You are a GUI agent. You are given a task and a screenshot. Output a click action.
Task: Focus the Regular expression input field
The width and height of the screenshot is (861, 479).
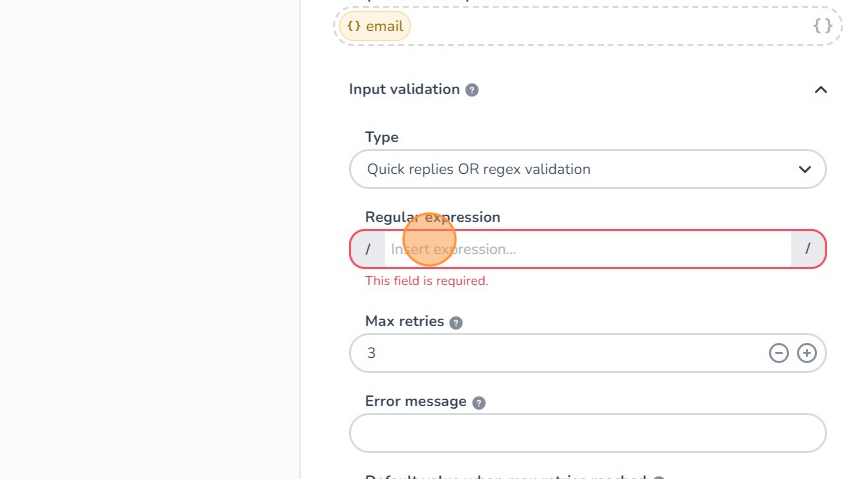[x=587, y=249]
